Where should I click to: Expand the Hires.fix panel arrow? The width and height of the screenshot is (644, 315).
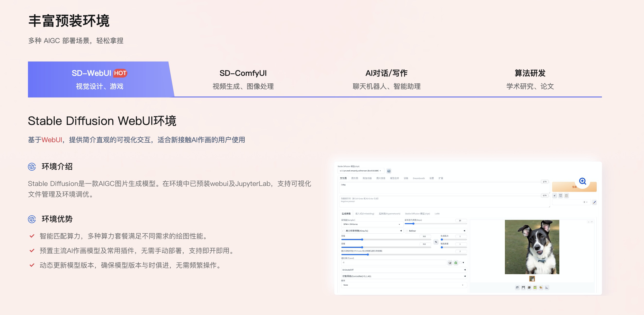(401, 231)
